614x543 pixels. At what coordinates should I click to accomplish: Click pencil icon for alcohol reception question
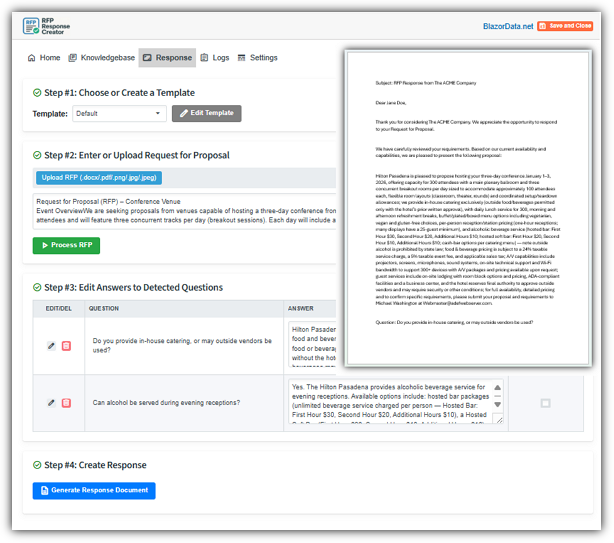(x=52, y=403)
